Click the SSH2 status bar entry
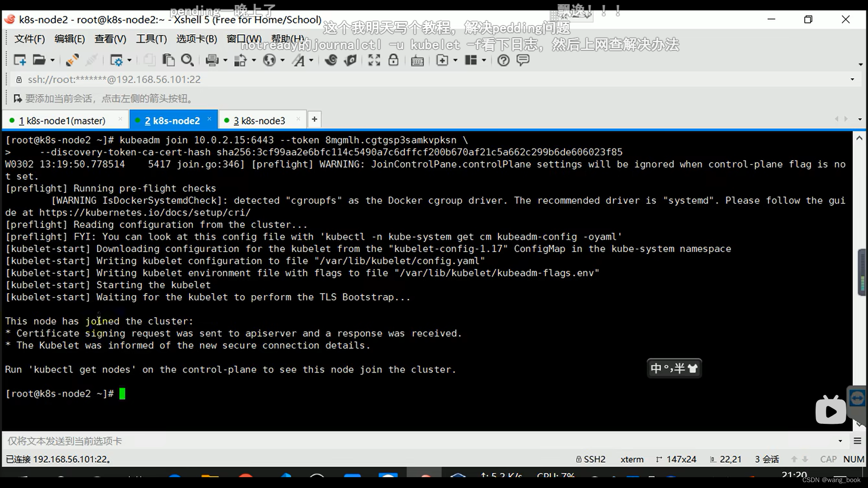 coord(591,460)
